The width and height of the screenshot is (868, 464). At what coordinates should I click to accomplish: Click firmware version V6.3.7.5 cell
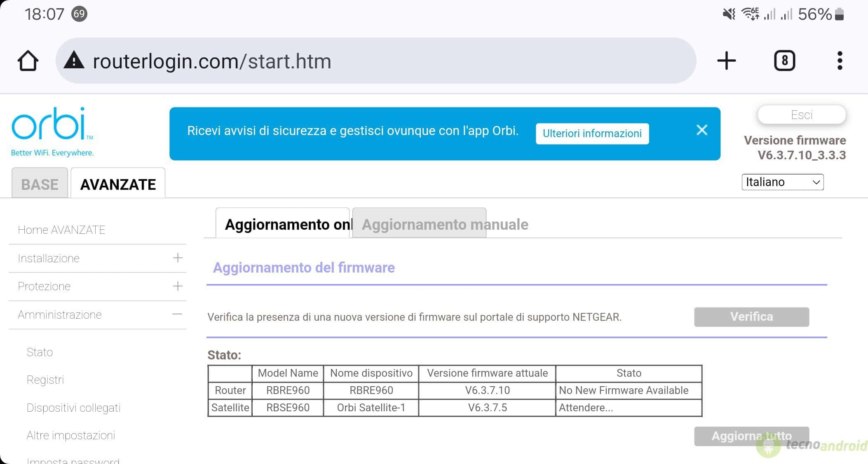pos(487,408)
